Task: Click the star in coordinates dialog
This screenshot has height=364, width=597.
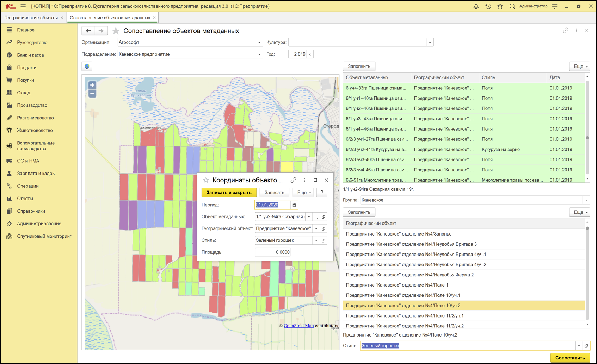Action: [206, 180]
